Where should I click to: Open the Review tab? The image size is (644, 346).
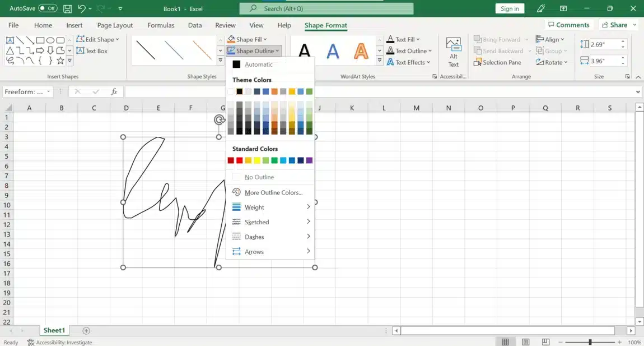tap(225, 25)
